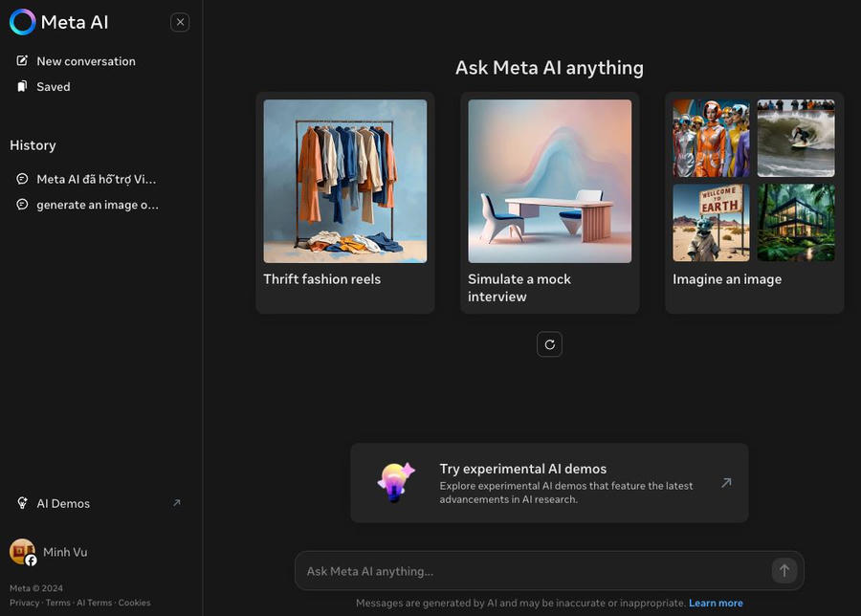This screenshot has width=861, height=616.
Task: Open the Saved items
Action: (53, 87)
